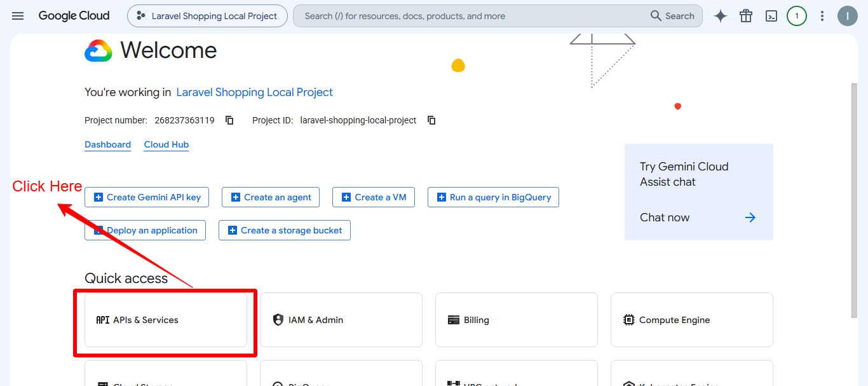
Task: Click the plus icon on Create an agent
Action: 236,197
